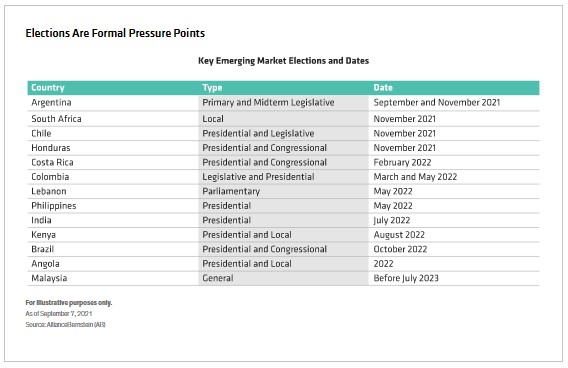Select the Lebanon Parliamentary cell

(231, 191)
